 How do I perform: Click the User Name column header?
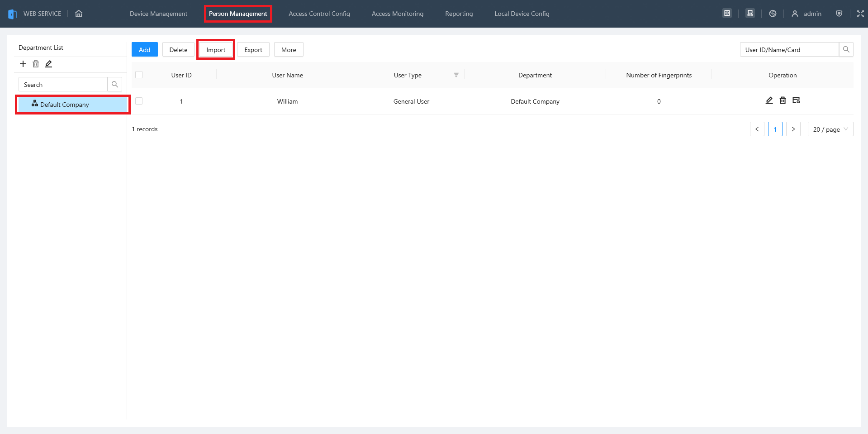(x=288, y=75)
